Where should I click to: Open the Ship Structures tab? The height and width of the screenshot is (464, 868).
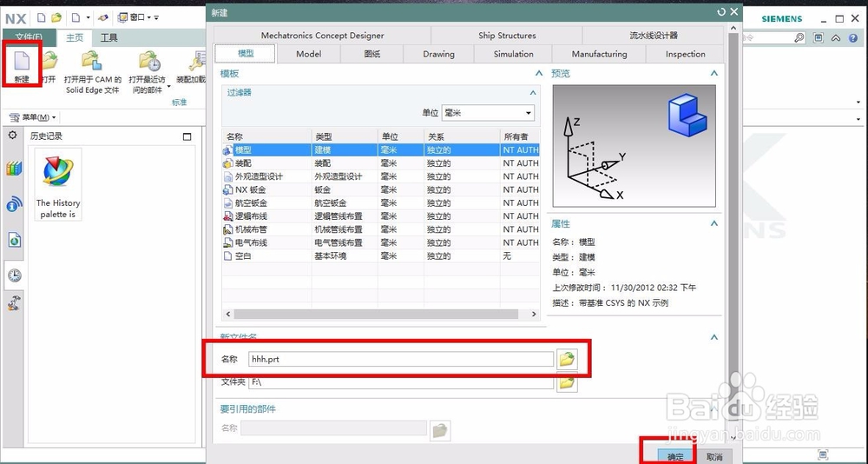[x=507, y=35]
